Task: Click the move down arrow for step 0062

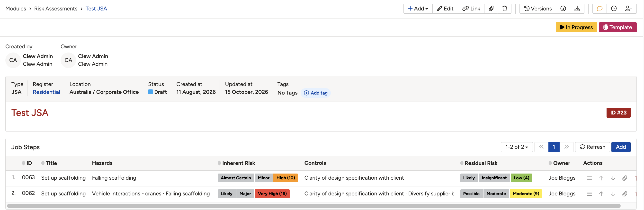Action: (612, 194)
